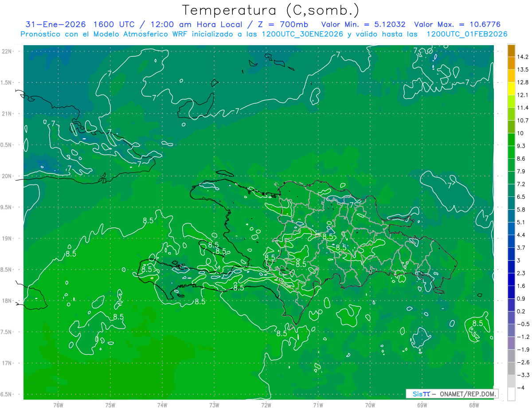Click the longitude label "74W"
The image size is (532, 411).
tap(162, 405)
